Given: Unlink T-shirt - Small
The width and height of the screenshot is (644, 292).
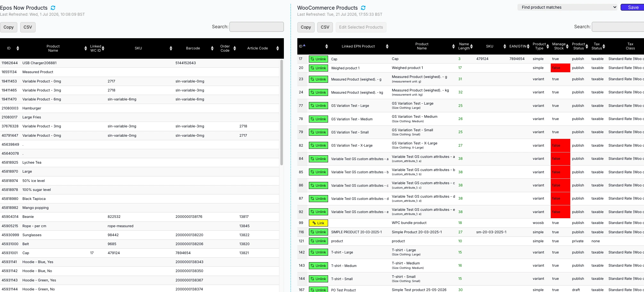Looking at the screenshot, I should pos(318,279).
